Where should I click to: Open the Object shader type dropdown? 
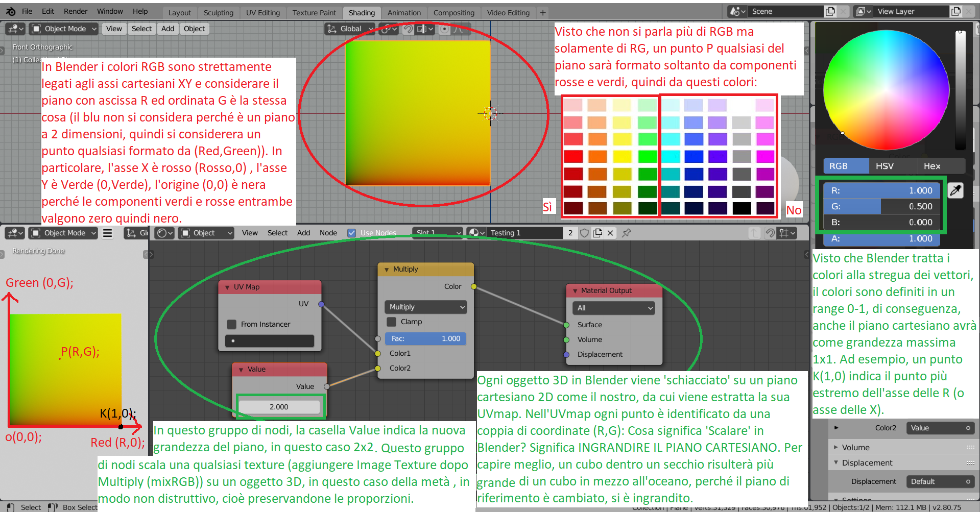tap(206, 233)
